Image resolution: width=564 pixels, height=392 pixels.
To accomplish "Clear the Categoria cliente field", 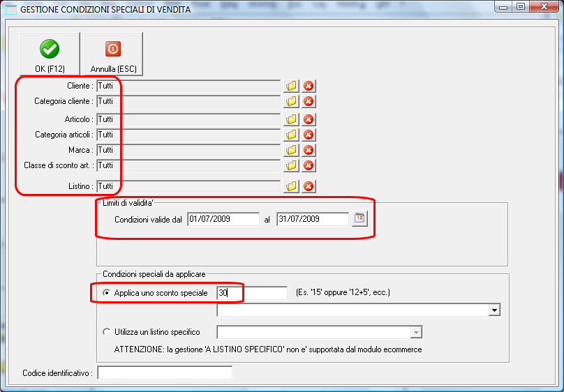I will (309, 101).
